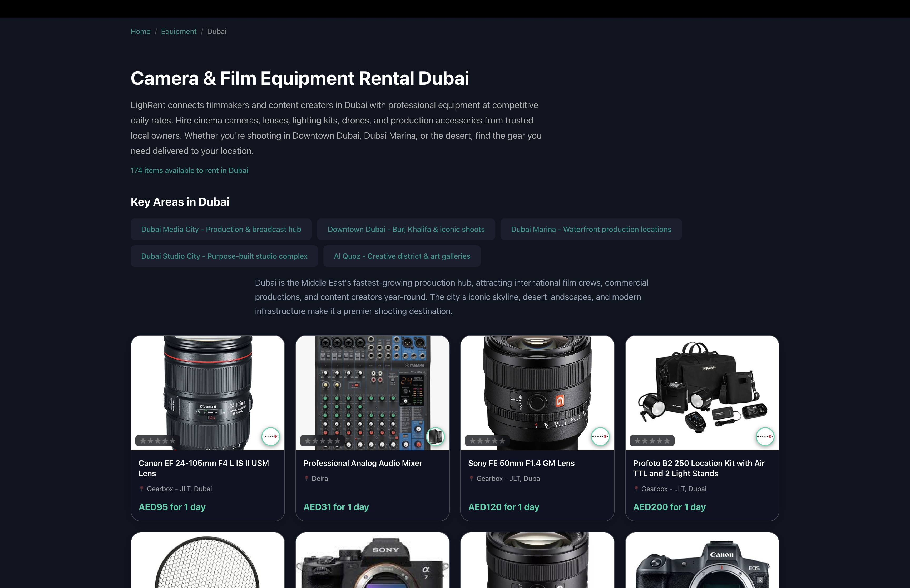This screenshot has width=910, height=588.
Task: Click 174 items available to rent text
Action: 189,170
